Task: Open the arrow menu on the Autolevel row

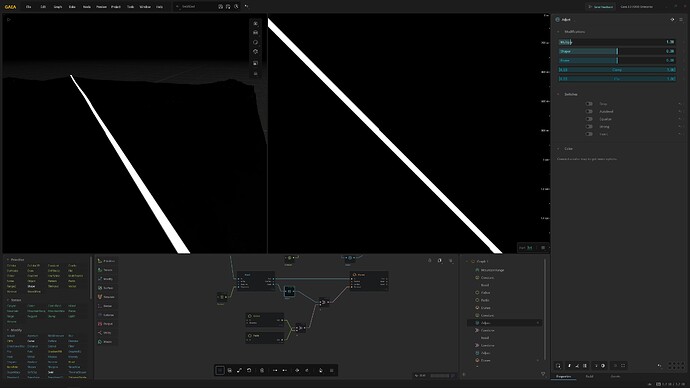Action: (x=680, y=111)
